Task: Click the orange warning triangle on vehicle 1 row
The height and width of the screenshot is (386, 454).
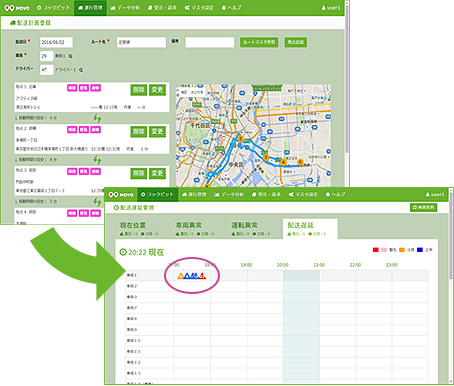Action: pos(180,276)
